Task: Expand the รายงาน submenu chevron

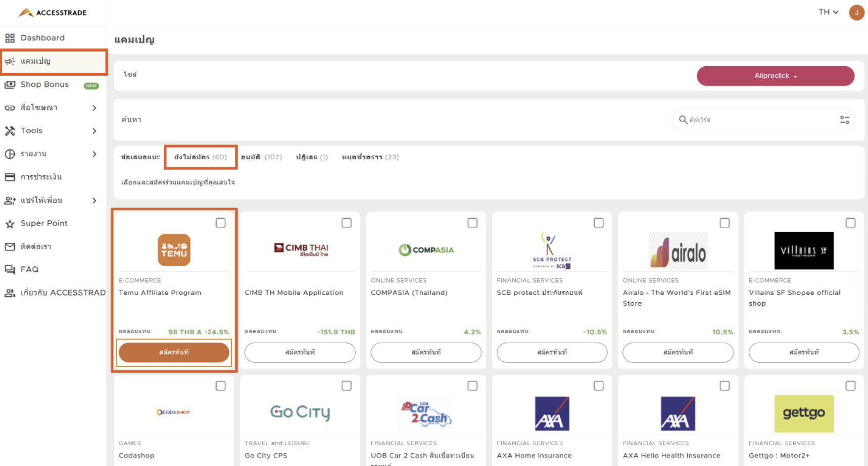Action: (94, 154)
